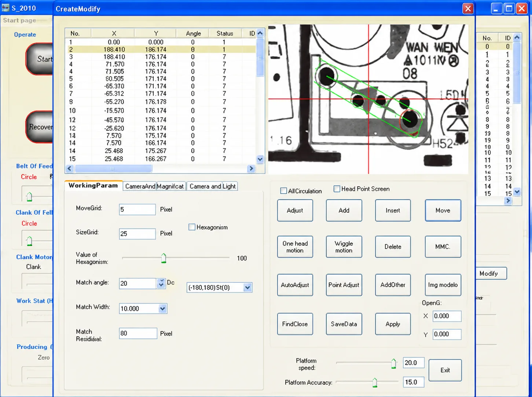This screenshot has width=532, height=397.
Task: Click the Platform Accuracy slider handle
Action: click(x=375, y=383)
